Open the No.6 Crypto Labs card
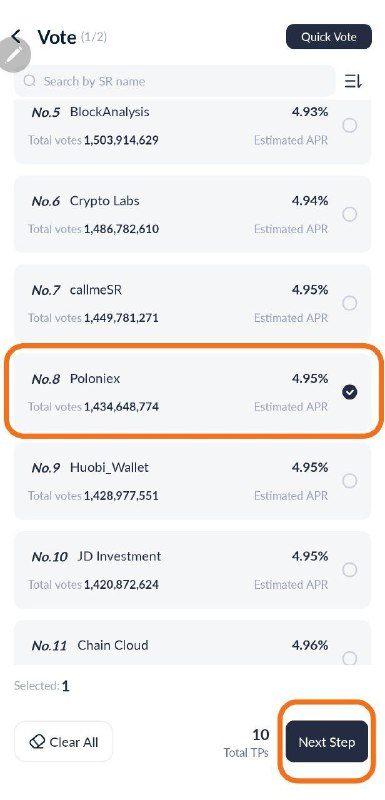 [192, 214]
